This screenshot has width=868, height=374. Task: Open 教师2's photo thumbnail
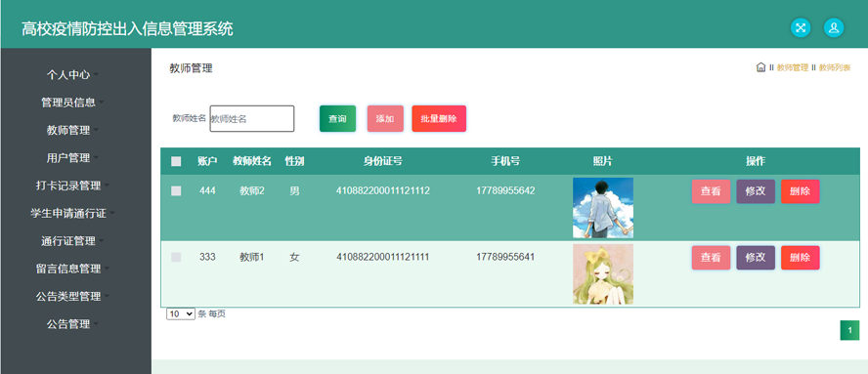[x=603, y=207]
